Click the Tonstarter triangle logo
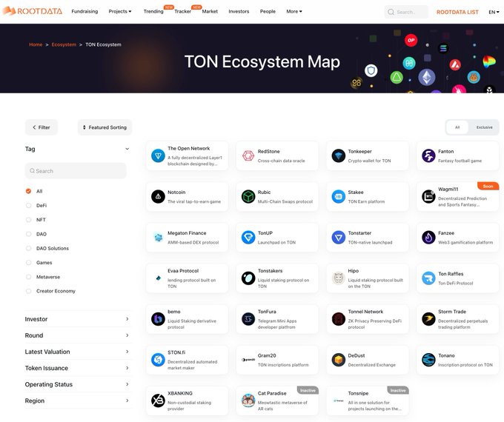Viewport: 504px width, 422px height. tap(339, 238)
